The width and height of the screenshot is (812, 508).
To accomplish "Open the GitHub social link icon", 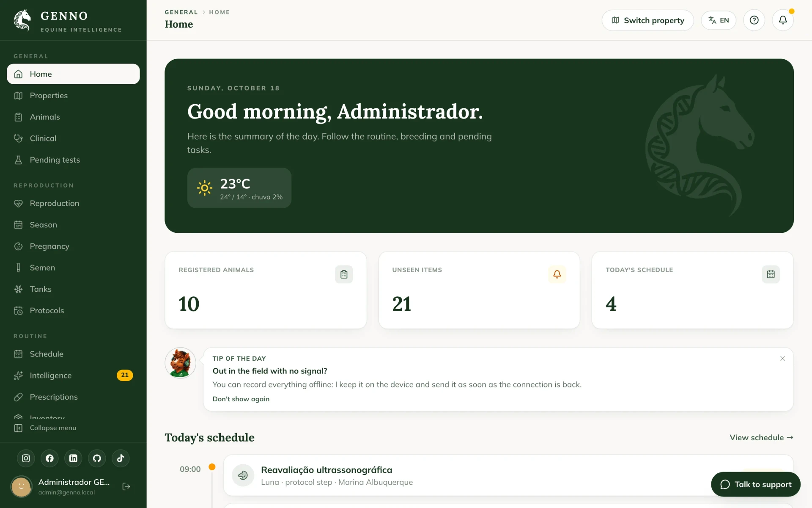I will [x=97, y=458].
